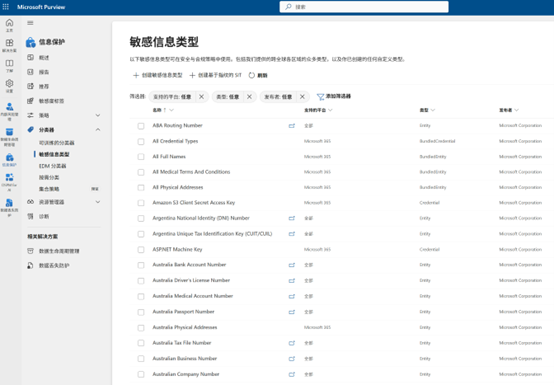Check Australia Passport Number row
The height and width of the screenshot is (385, 554).
click(141, 312)
